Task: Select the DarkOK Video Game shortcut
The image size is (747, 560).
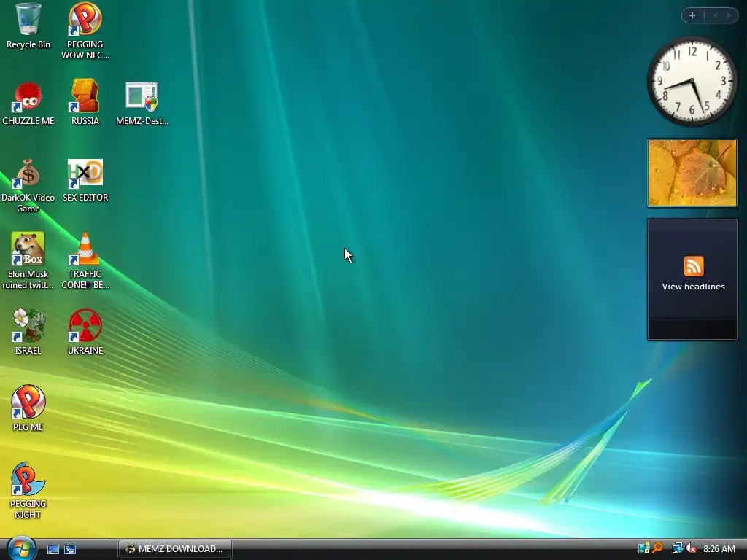Action: tap(28, 185)
